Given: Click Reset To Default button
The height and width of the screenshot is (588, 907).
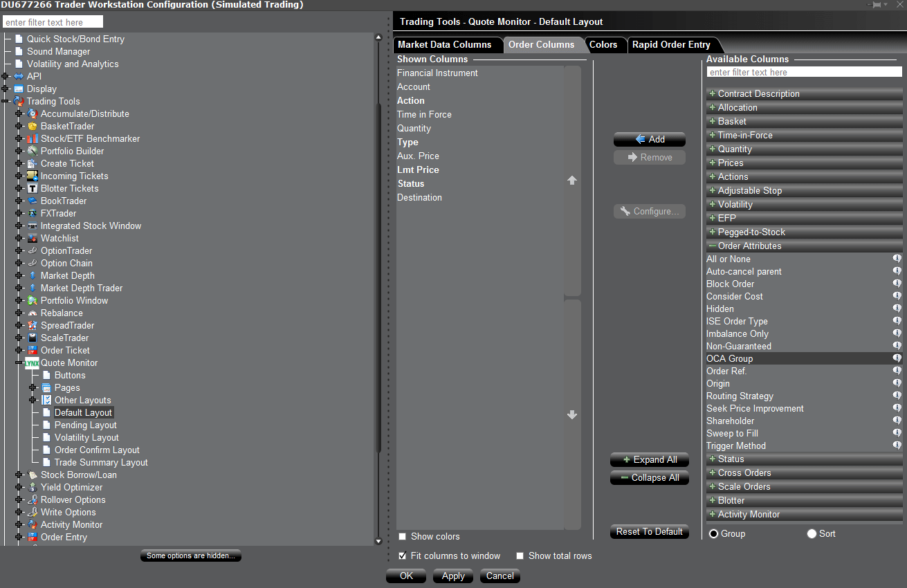Looking at the screenshot, I should [650, 532].
